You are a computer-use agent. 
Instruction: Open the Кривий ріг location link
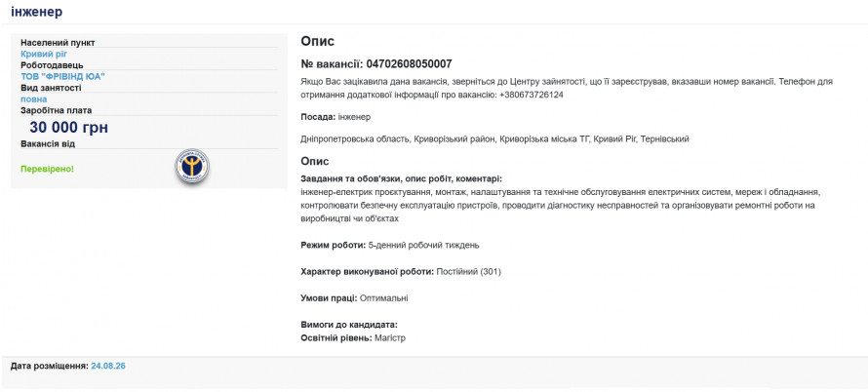coord(44,55)
